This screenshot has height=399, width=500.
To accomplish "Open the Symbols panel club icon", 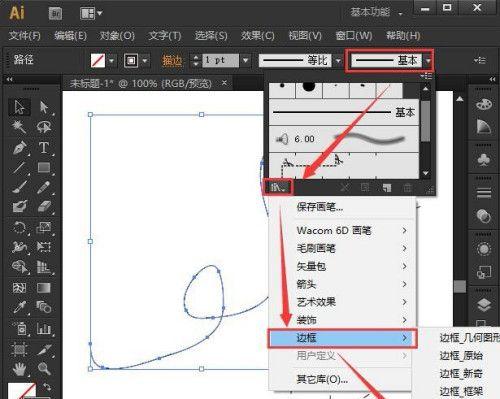I will click(484, 159).
